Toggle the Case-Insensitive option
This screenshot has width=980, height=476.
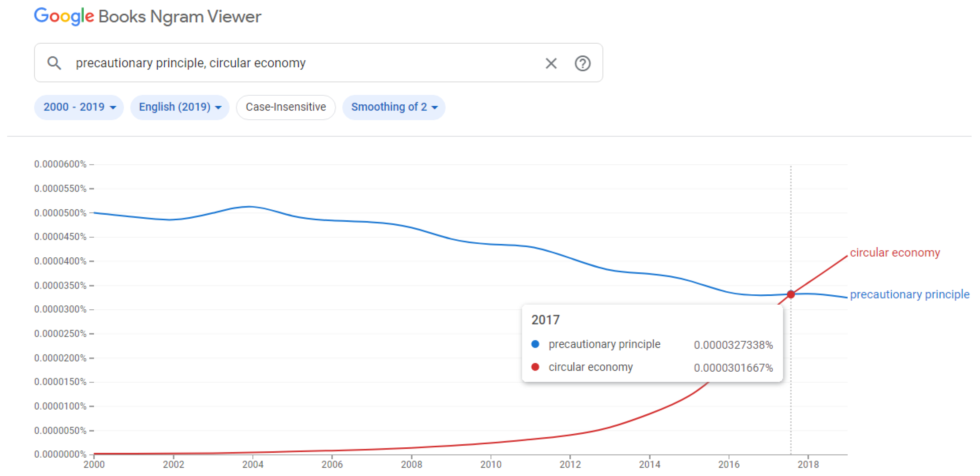coord(286,107)
